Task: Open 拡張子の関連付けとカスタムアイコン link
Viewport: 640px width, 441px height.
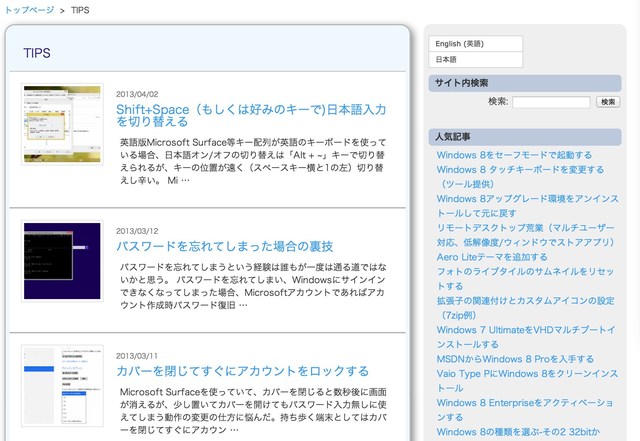Action: pos(525,300)
